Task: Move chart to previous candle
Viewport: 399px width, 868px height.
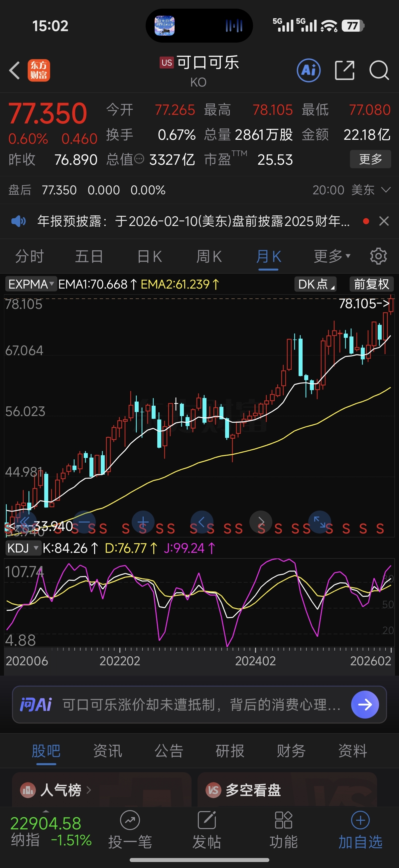Action: [x=202, y=522]
